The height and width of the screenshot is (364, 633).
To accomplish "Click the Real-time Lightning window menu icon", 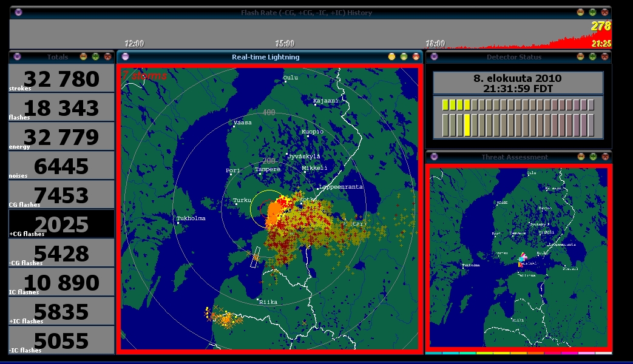I will [125, 56].
